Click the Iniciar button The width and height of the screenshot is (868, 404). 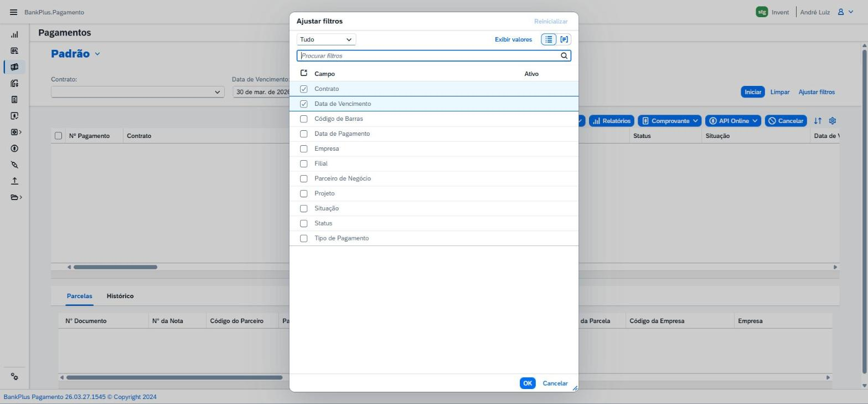coord(753,92)
